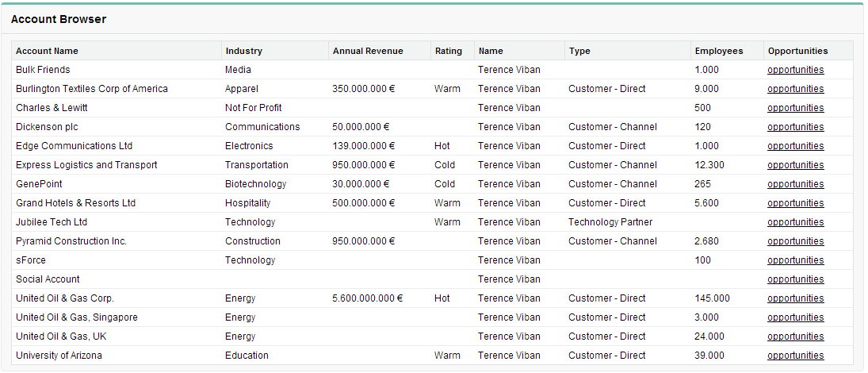Viewport: 868px width, 373px height.
Task: Open opportunities link for Charles & Lewitt
Action: click(796, 107)
